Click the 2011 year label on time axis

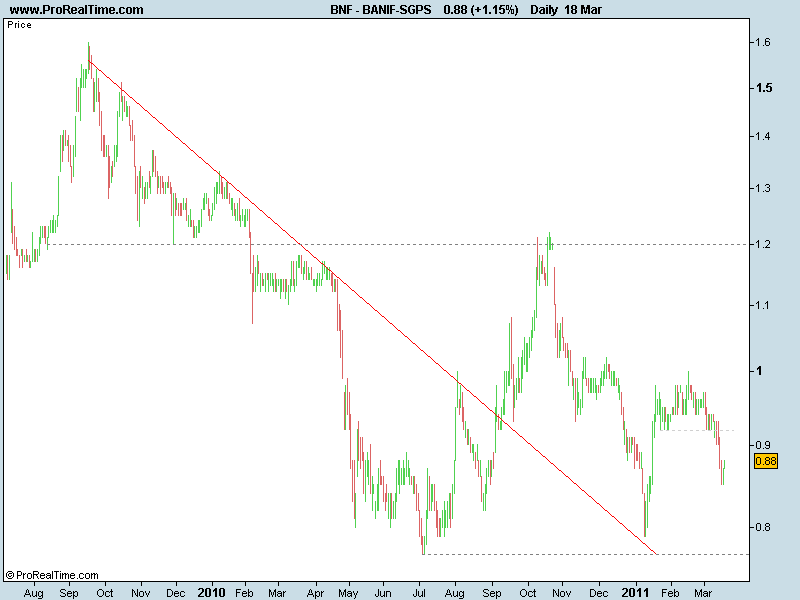[635, 592]
